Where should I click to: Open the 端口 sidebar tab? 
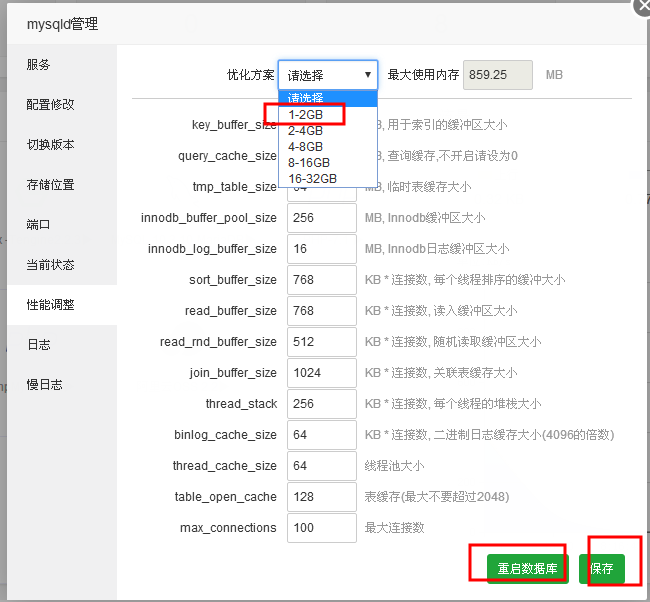[x=62, y=225]
